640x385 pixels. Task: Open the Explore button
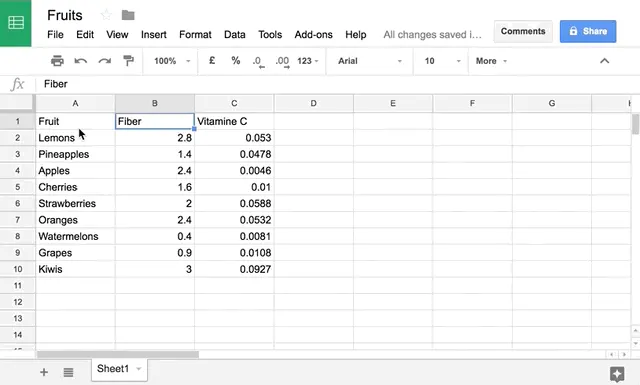617,374
